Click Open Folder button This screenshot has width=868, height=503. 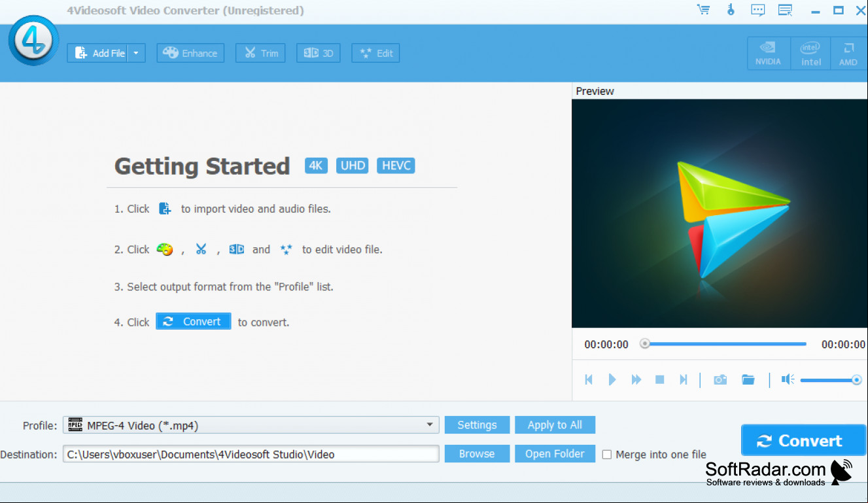point(555,454)
